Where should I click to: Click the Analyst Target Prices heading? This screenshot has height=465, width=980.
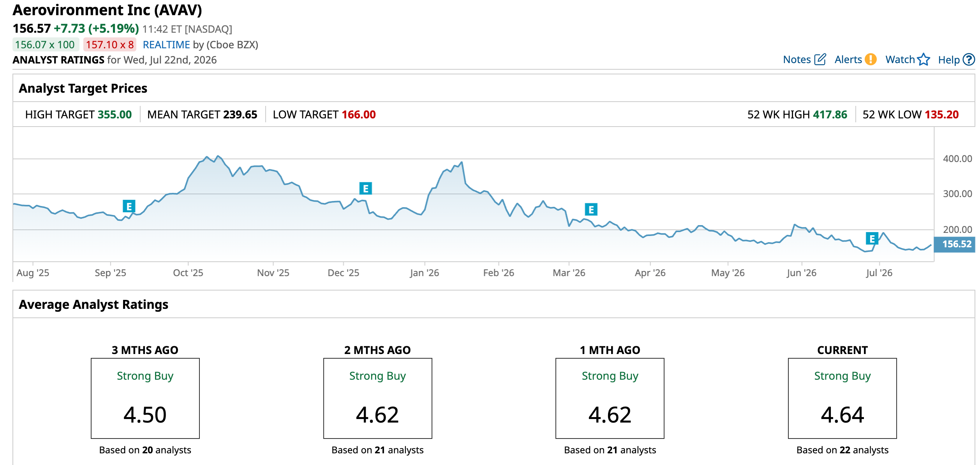[83, 88]
